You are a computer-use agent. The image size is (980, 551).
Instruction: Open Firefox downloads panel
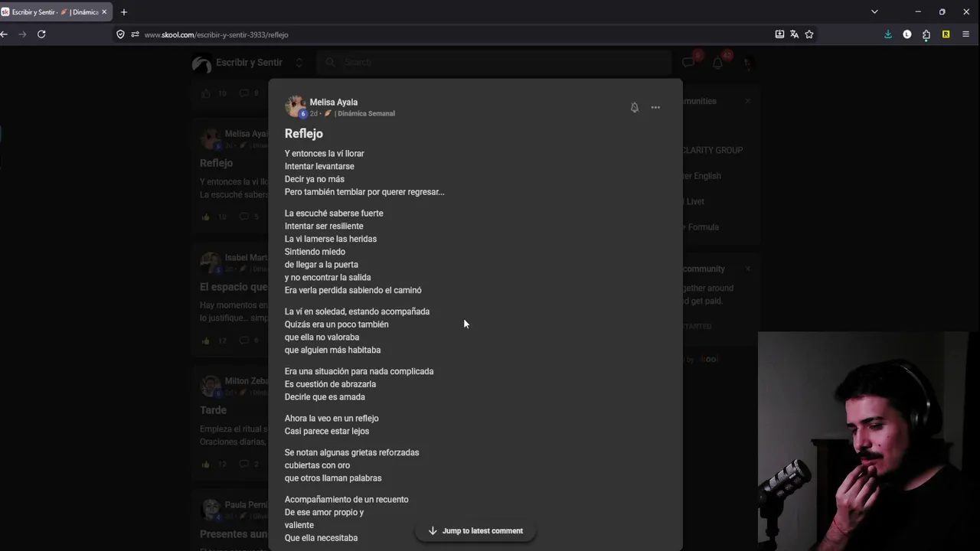coord(888,34)
